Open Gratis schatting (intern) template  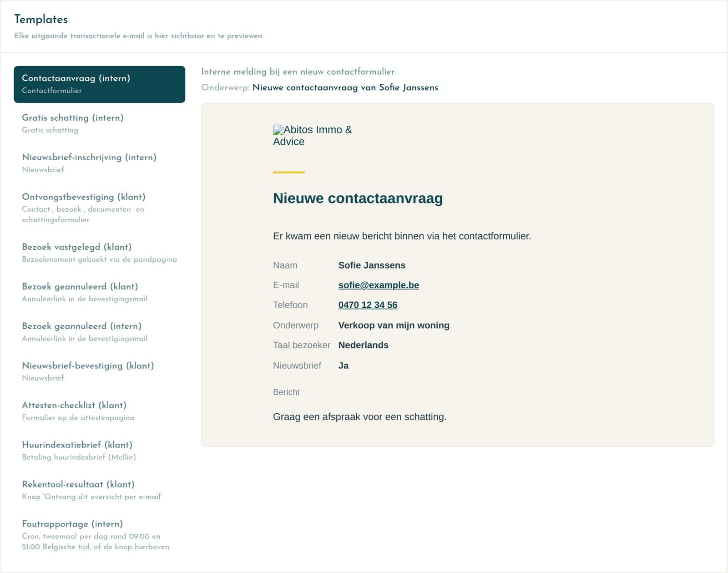[x=100, y=124]
